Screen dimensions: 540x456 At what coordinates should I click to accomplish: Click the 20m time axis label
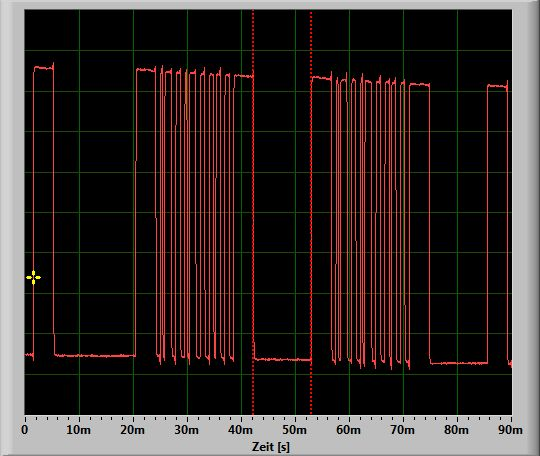pos(133,430)
